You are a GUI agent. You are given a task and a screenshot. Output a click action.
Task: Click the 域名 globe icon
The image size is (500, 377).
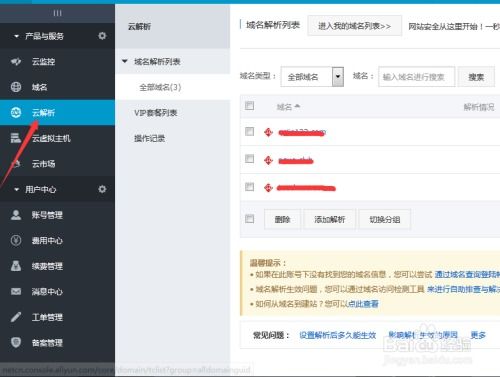pos(16,87)
